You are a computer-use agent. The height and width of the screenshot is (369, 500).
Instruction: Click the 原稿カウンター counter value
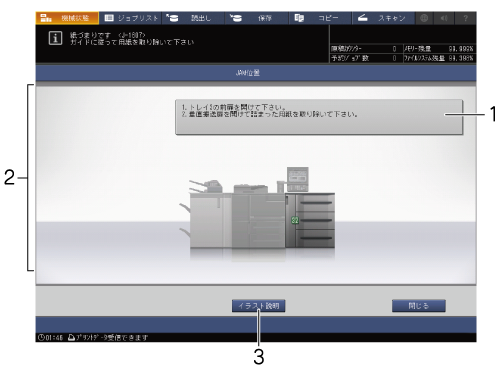pyautogui.click(x=394, y=49)
